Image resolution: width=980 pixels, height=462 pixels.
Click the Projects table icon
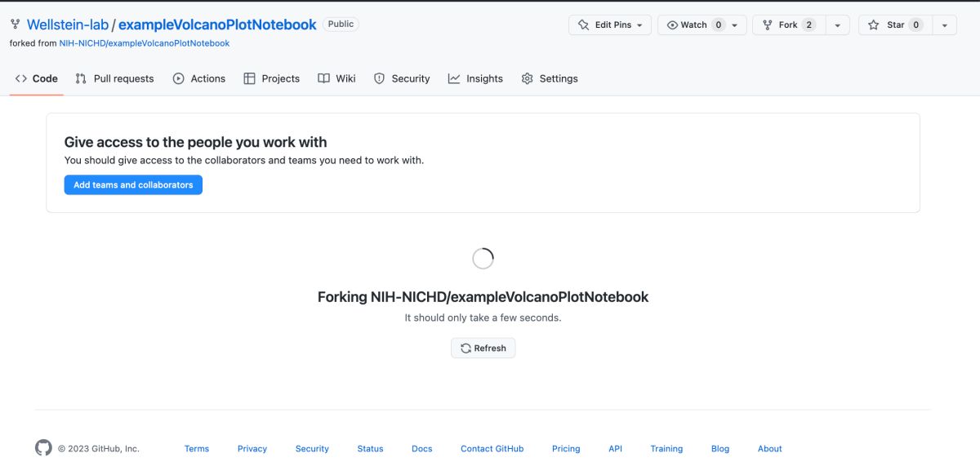(250, 78)
